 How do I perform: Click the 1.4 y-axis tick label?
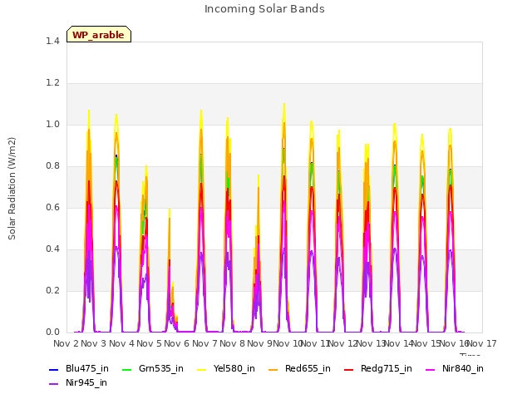click(x=52, y=41)
